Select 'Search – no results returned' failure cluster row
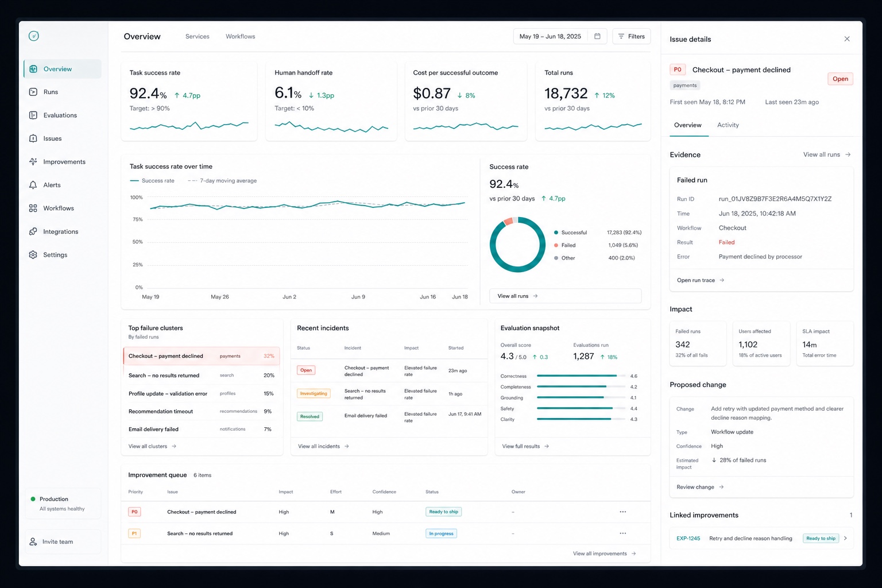The image size is (882, 588). click(x=202, y=376)
